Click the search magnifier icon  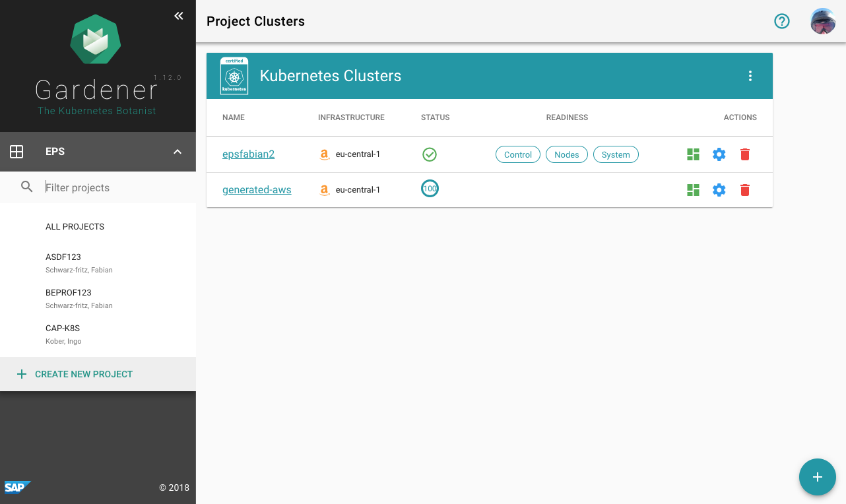pos(26,187)
